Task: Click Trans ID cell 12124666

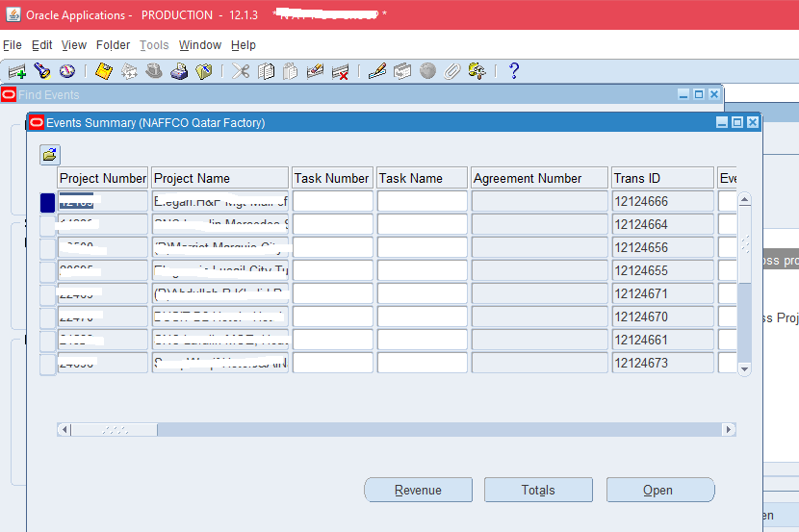Action: point(662,202)
